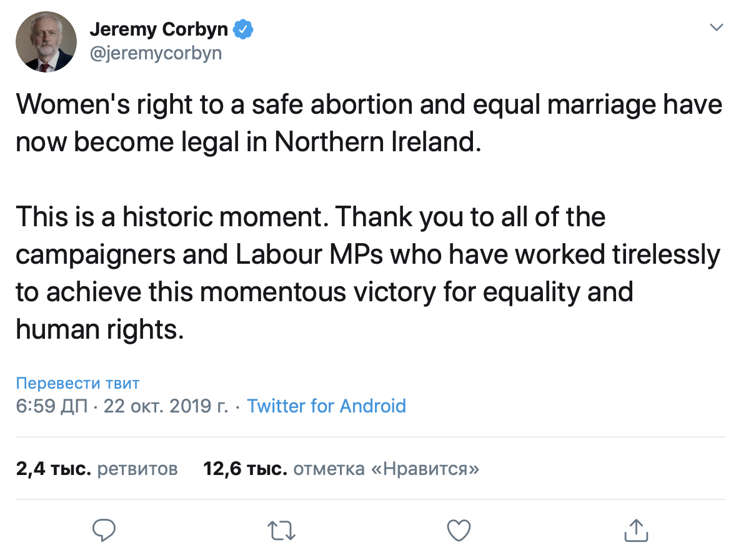Open the @jeremycorbyn handle link
Viewport: 741px width, 560px height.
[156, 52]
